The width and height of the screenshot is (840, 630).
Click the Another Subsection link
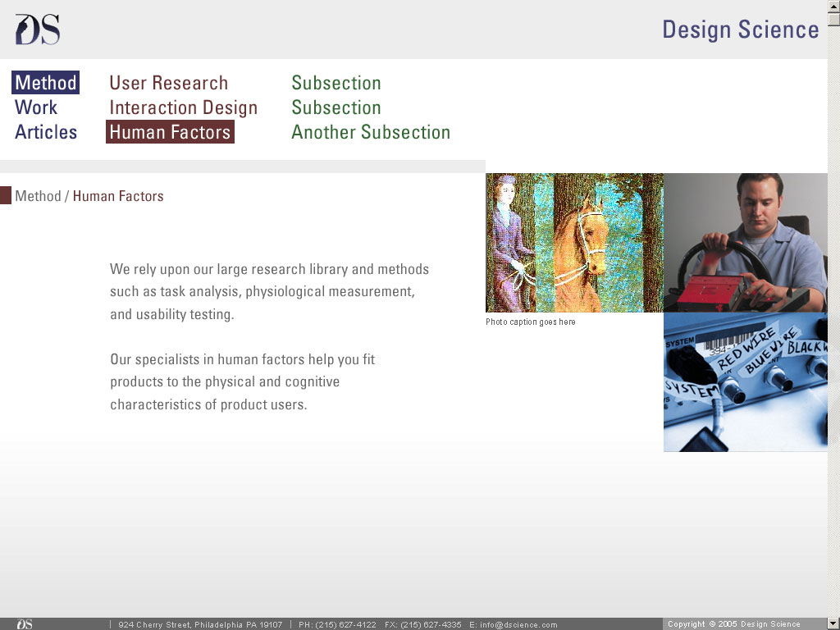point(370,132)
